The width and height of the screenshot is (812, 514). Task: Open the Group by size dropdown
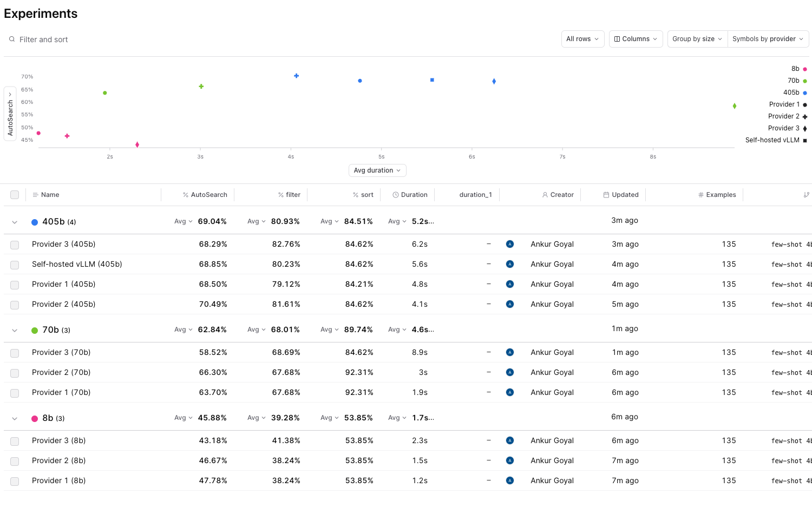(697, 38)
